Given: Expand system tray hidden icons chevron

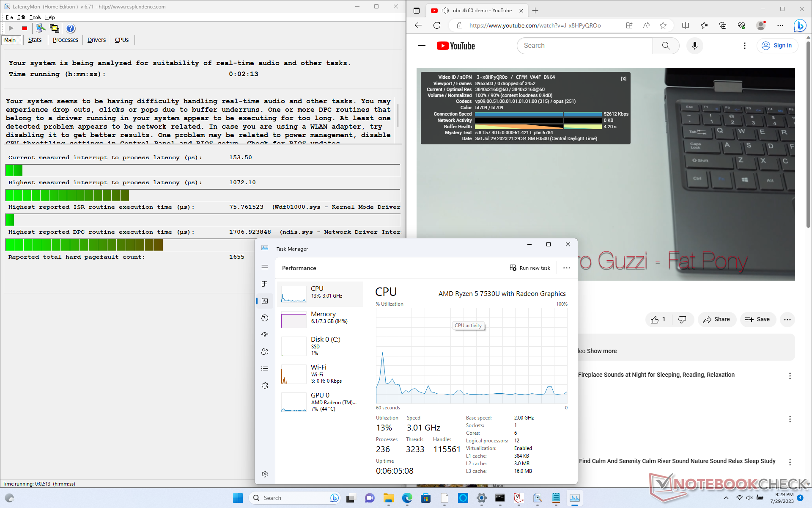Looking at the screenshot, I should [726, 498].
